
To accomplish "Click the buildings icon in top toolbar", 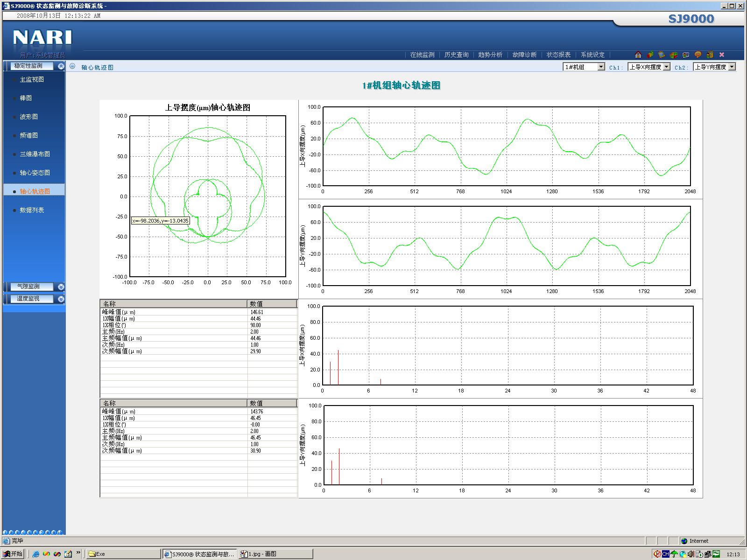I will (x=710, y=55).
